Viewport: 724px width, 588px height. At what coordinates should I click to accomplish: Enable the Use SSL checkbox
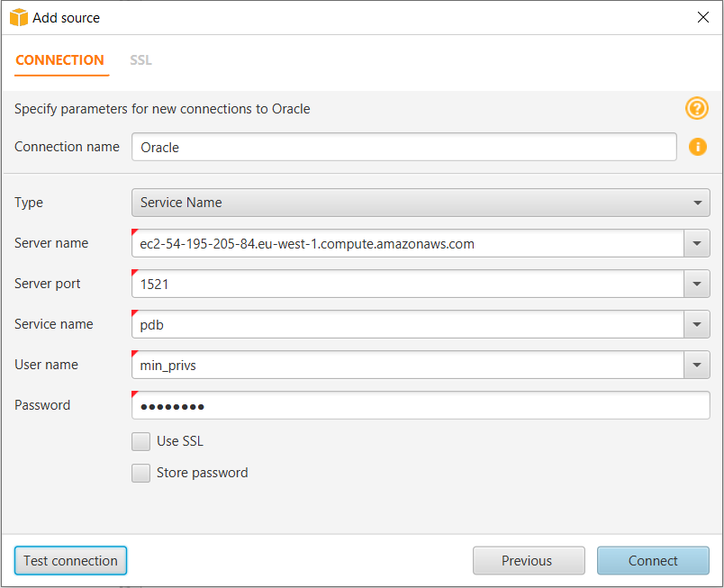point(141,441)
